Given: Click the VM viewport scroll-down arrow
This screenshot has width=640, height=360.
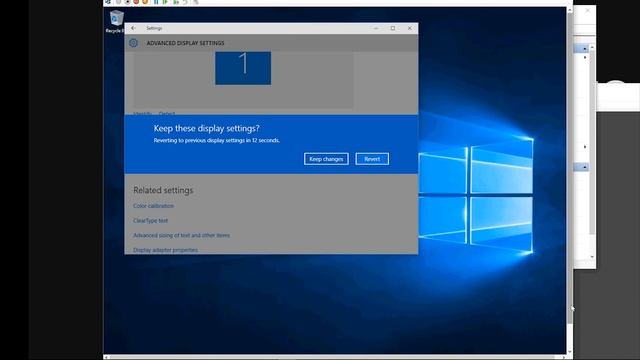Looking at the screenshot, I should click(x=569, y=351).
